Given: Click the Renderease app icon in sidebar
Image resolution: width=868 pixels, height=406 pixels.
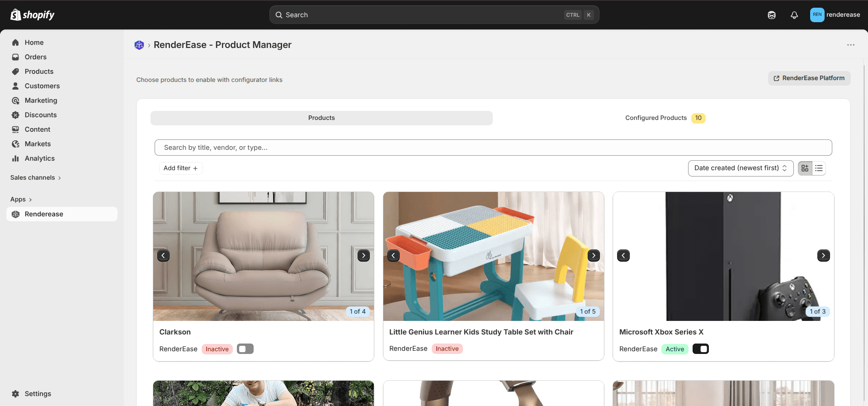Looking at the screenshot, I should 15,214.
